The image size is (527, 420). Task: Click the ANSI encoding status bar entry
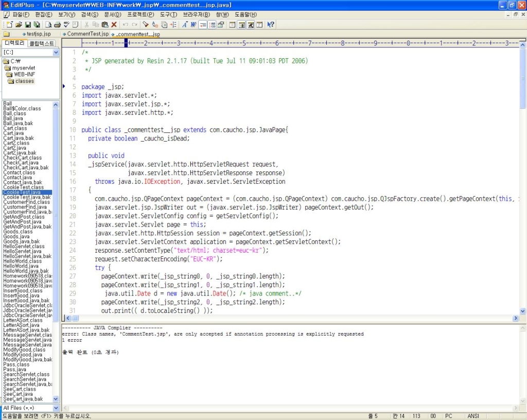(473, 416)
